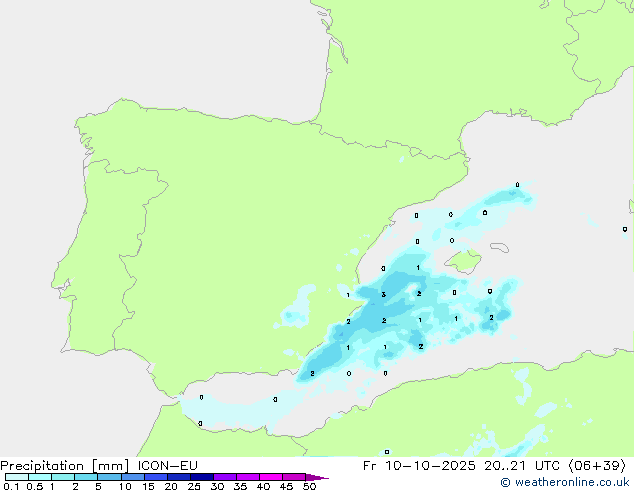Click the 35–40 mm legend swatch
This screenshot has height=490, width=634.
click(x=248, y=477)
